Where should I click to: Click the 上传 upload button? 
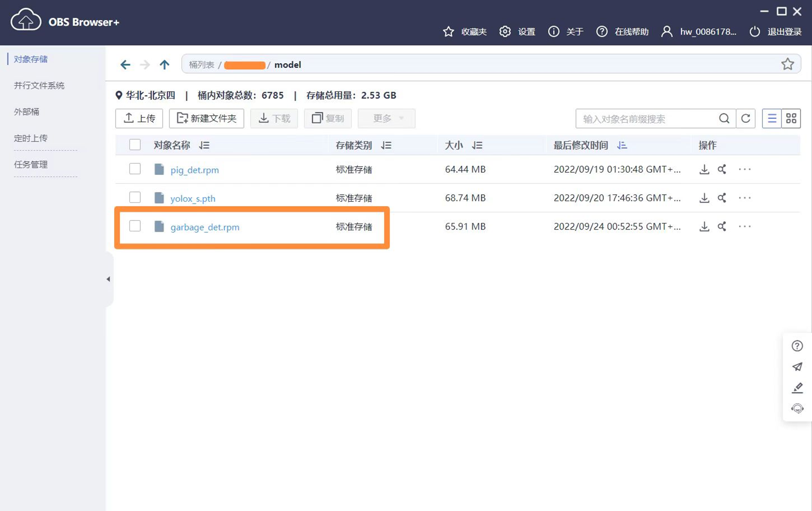coord(139,118)
